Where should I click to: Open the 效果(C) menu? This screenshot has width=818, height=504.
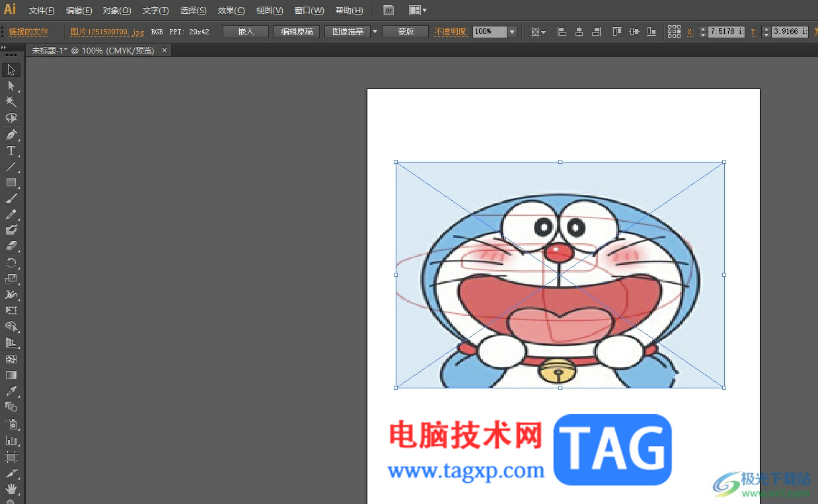pos(231,11)
